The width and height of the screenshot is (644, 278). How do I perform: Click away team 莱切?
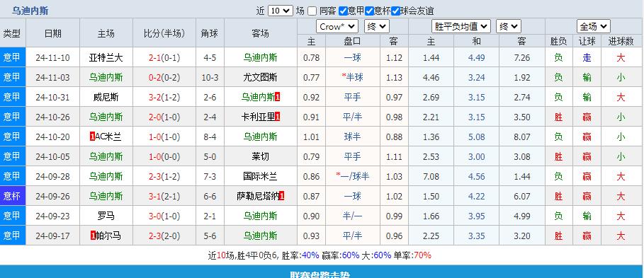click(x=261, y=156)
